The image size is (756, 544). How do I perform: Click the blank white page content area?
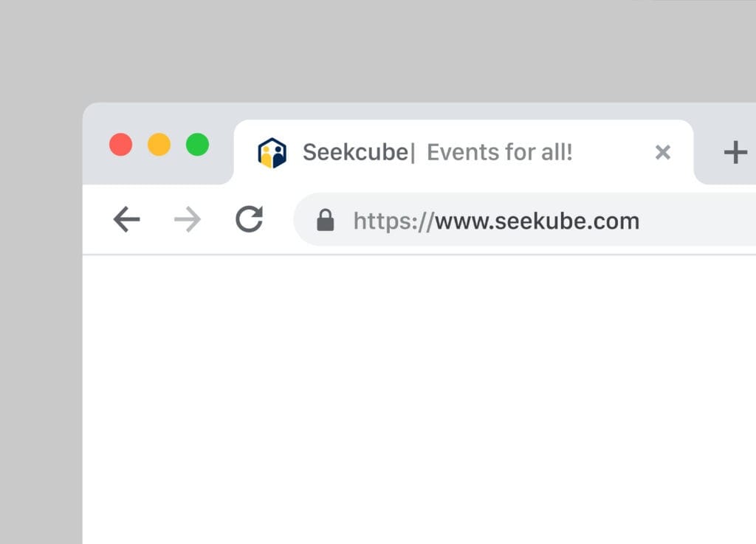(413, 399)
